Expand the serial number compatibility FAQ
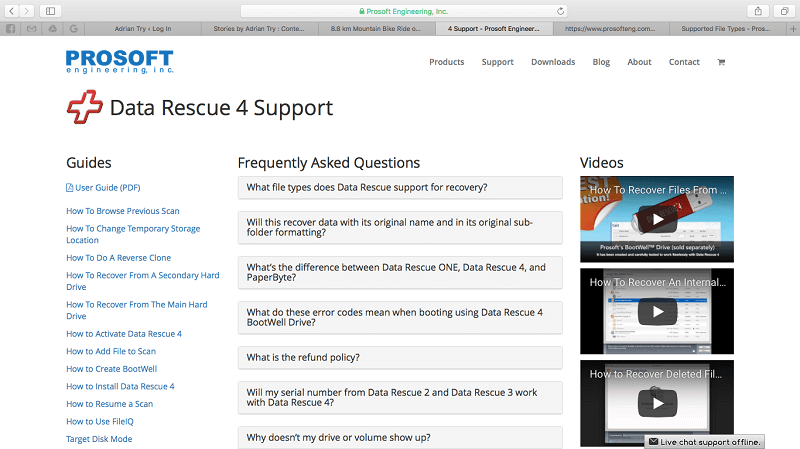800x449 pixels. (400, 397)
